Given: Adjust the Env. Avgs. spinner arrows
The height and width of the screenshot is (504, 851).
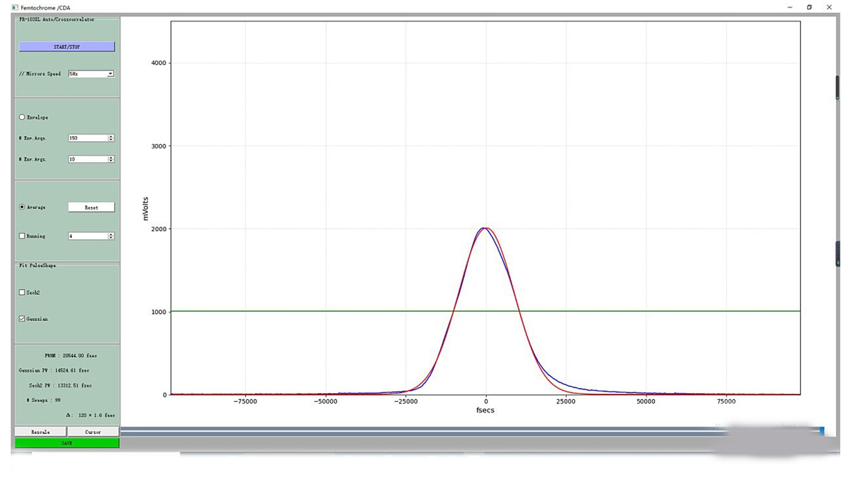Looking at the screenshot, I should tap(111, 159).
